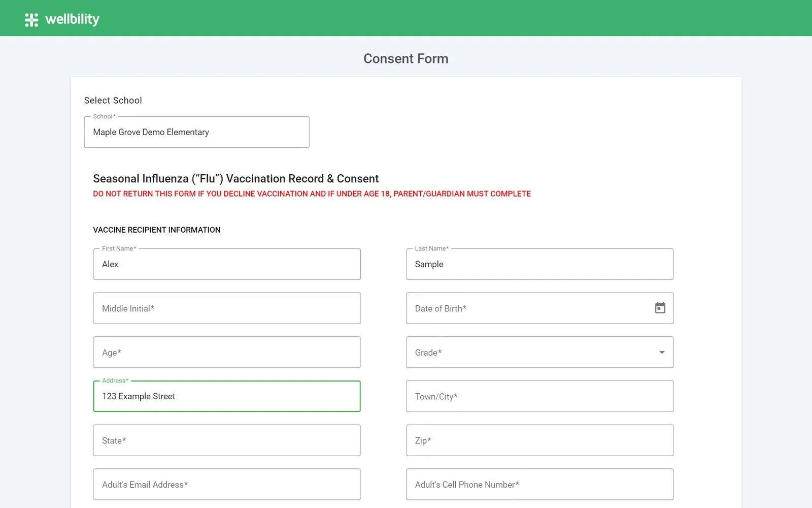The height and width of the screenshot is (508, 812).
Task: Focus the State input field
Action: pos(227,440)
